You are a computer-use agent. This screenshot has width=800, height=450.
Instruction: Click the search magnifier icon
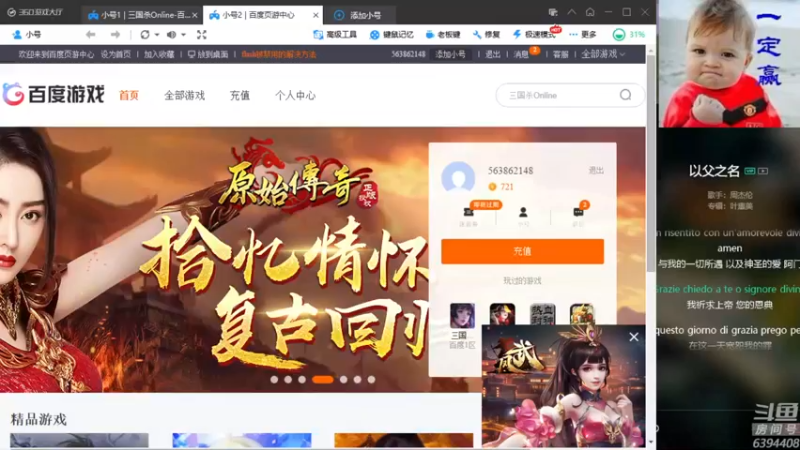coord(626,95)
